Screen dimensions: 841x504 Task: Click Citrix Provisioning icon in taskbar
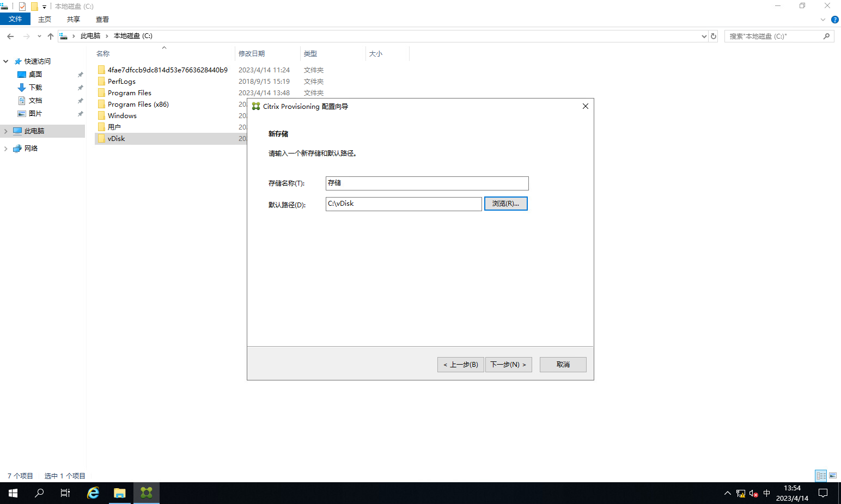coord(146,493)
